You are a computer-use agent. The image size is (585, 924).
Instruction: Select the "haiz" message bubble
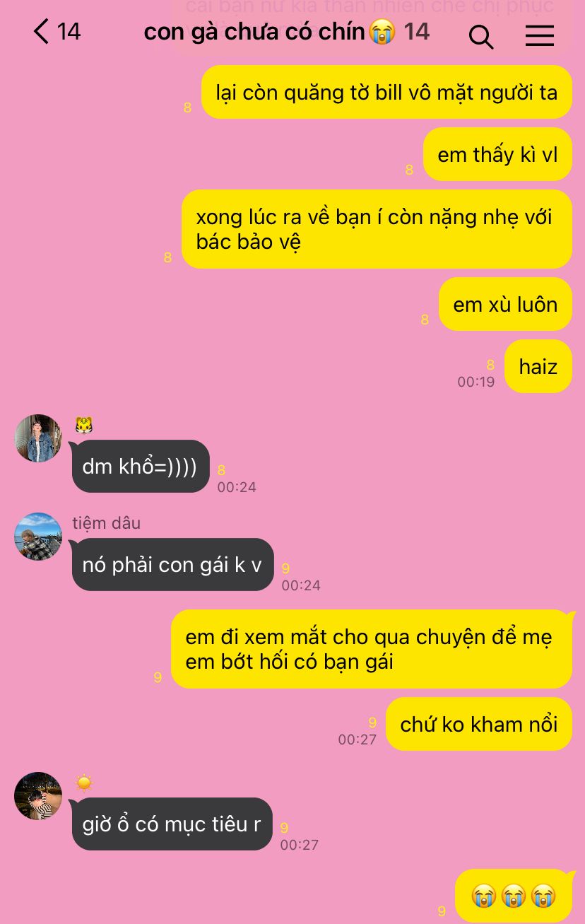[538, 366]
